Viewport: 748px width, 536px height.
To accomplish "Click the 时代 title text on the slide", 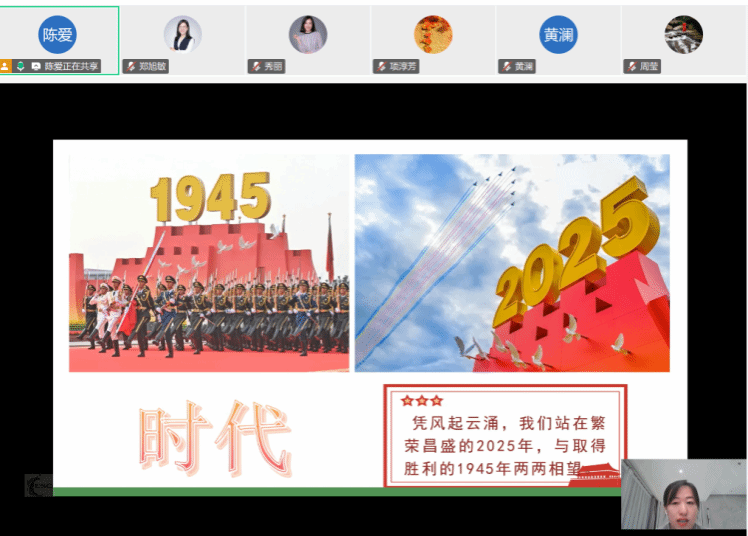I will [214, 437].
